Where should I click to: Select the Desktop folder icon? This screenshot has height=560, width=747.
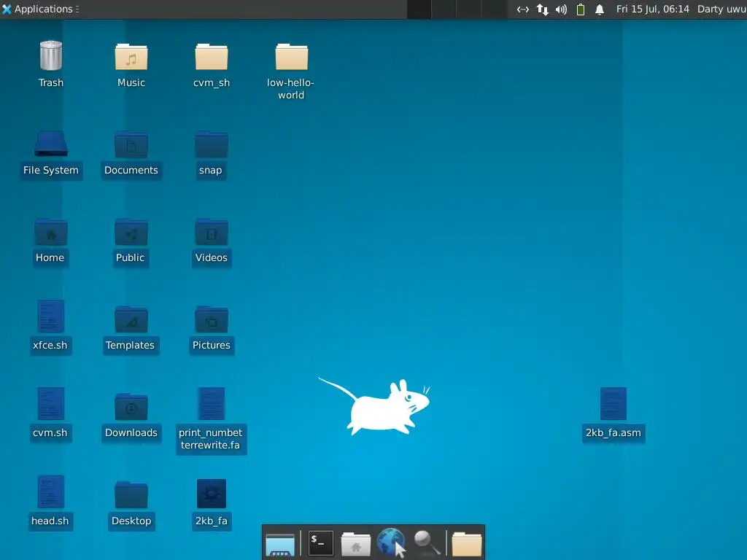click(131, 495)
